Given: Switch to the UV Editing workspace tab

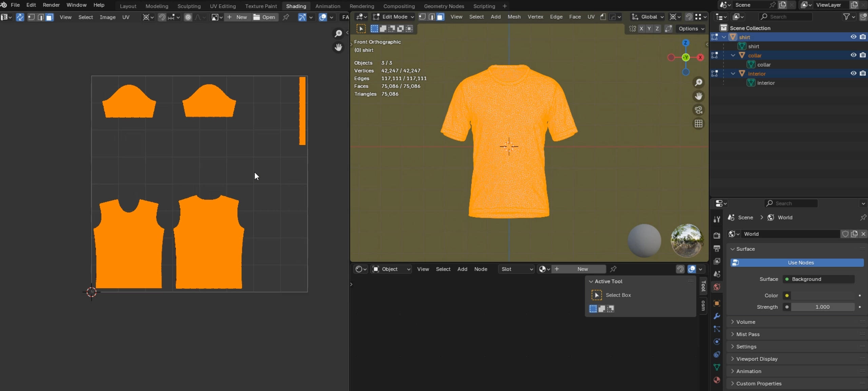Looking at the screenshot, I should click(x=223, y=6).
